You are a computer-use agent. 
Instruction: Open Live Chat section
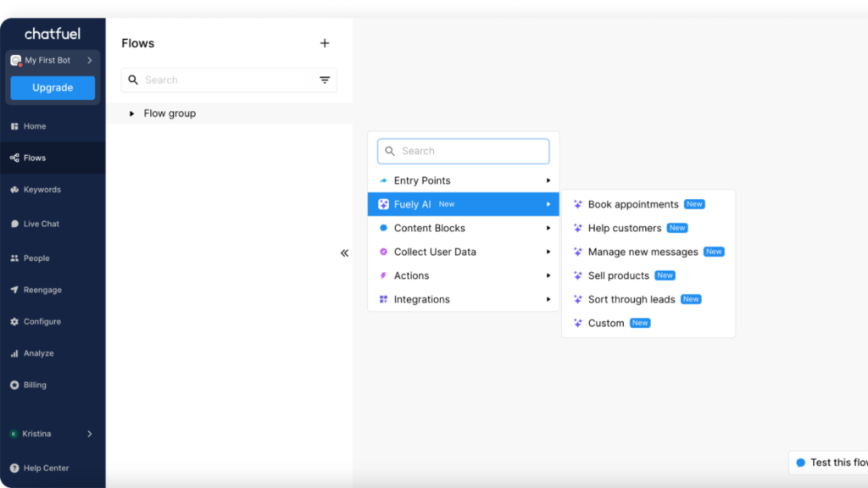[53, 224]
